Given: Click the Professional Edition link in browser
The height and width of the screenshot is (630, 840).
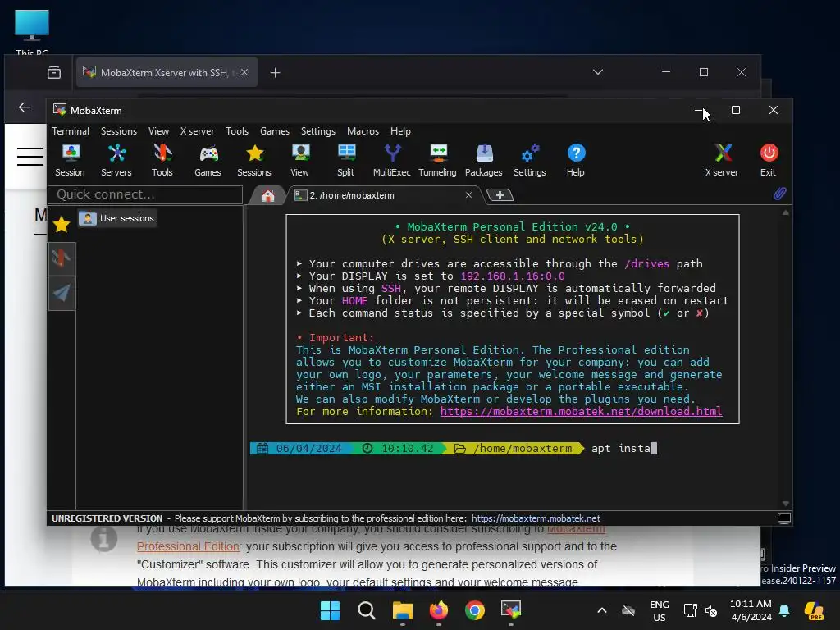Looking at the screenshot, I should click(x=188, y=546).
